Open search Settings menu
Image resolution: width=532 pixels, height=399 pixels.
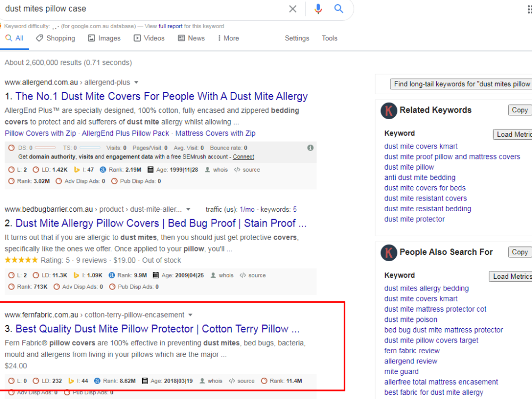[x=297, y=38]
